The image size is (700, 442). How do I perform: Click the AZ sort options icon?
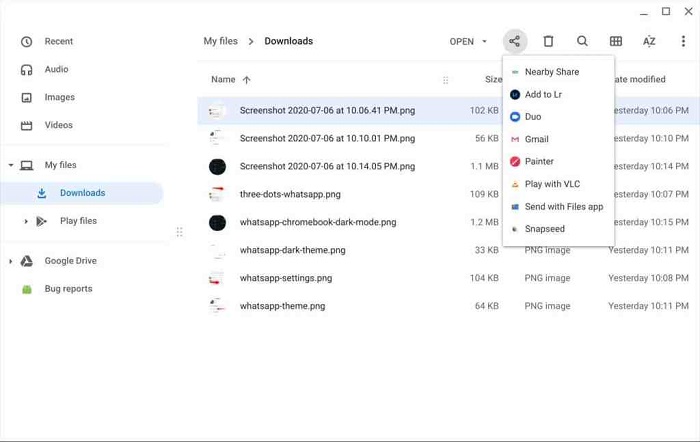click(x=649, y=41)
